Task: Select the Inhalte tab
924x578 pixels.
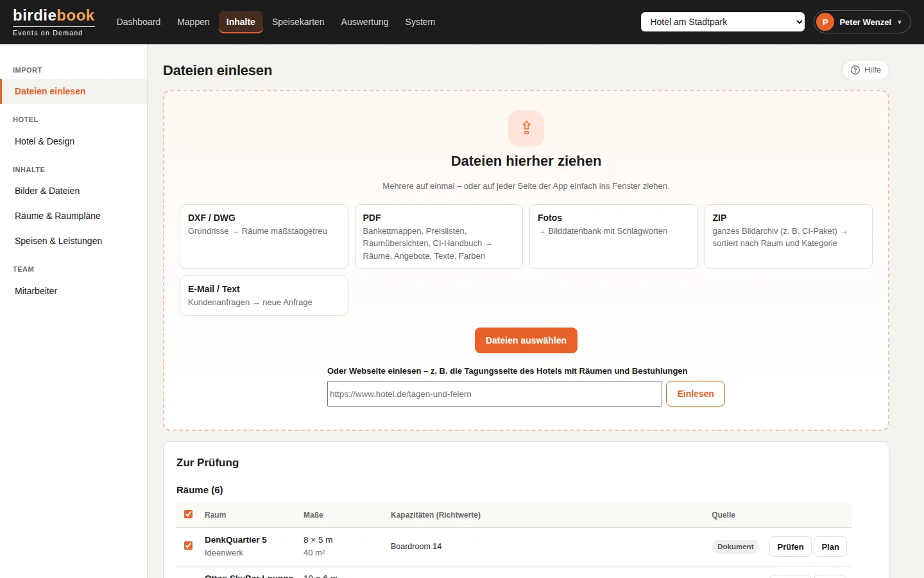Action: (x=241, y=22)
